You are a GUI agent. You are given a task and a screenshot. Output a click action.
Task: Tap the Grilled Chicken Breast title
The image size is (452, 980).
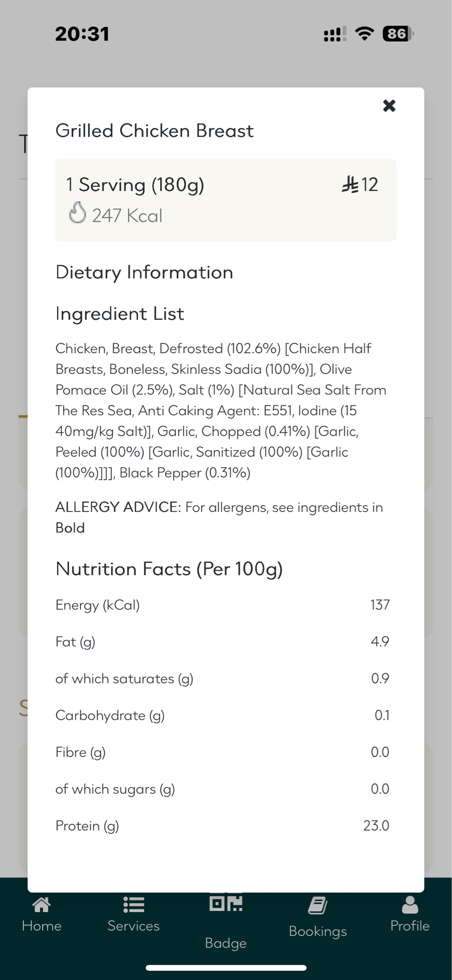(155, 131)
